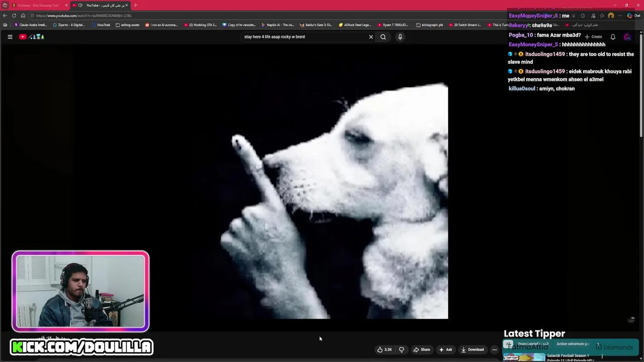Close the Kickaway browser tab

(66, 5)
